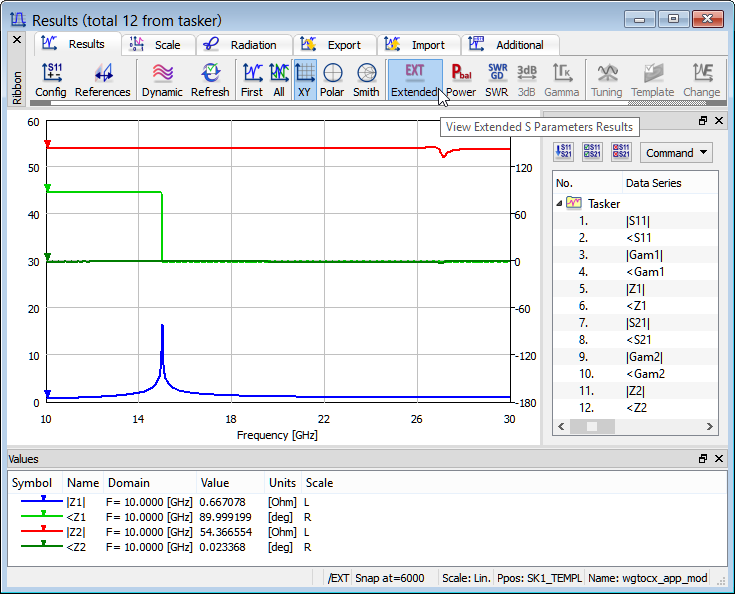The height and width of the screenshot is (594, 735).
Task: Open the Power balance results
Action: pyautogui.click(x=461, y=79)
